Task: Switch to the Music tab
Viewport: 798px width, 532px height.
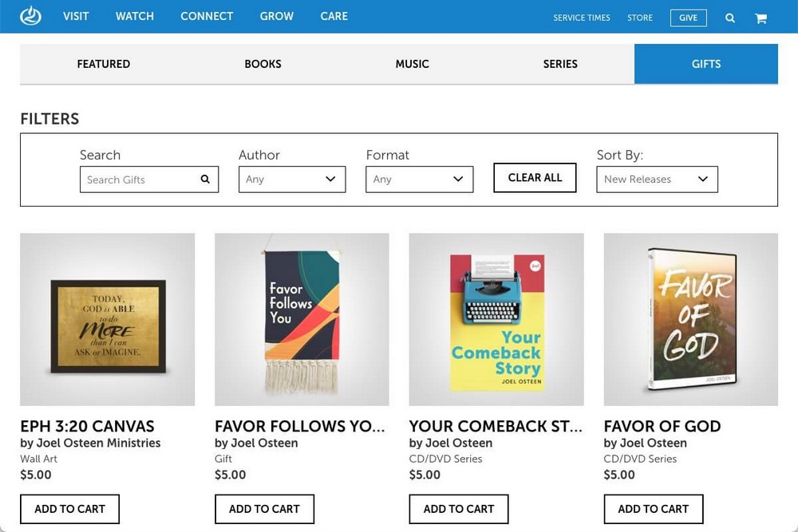Action: click(x=412, y=64)
